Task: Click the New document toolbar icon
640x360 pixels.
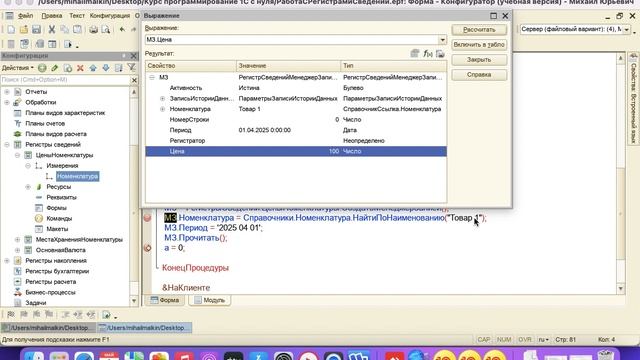Action: [x=11, y=29]
